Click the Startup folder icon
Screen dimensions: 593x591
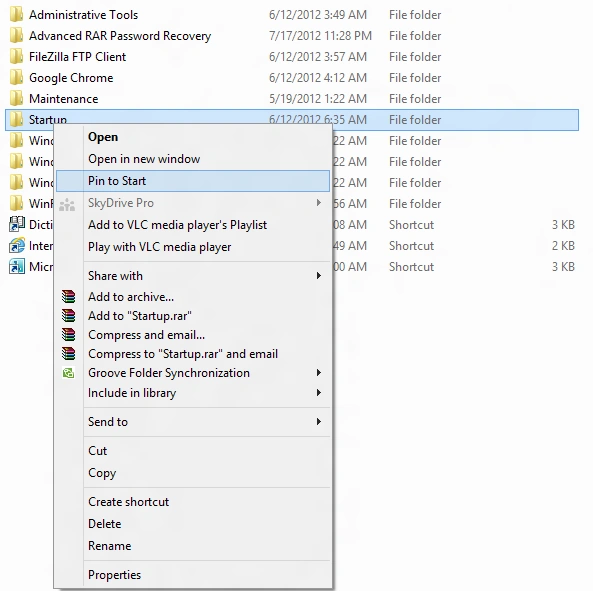click(x=16, y=120)
